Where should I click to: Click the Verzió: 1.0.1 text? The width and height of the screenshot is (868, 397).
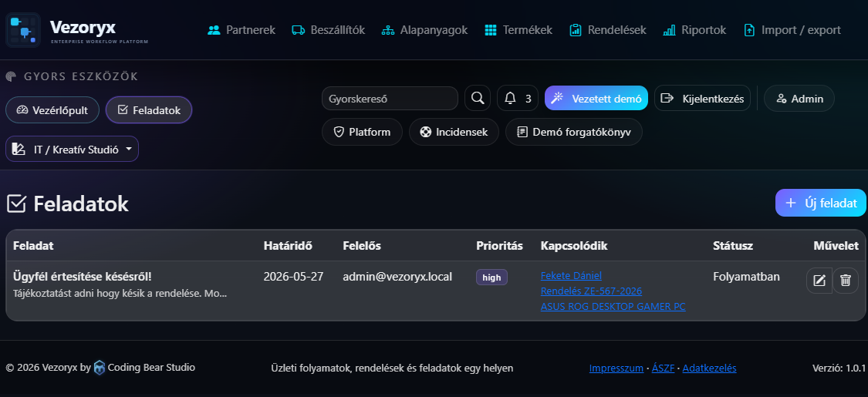[x=839, y=368]
